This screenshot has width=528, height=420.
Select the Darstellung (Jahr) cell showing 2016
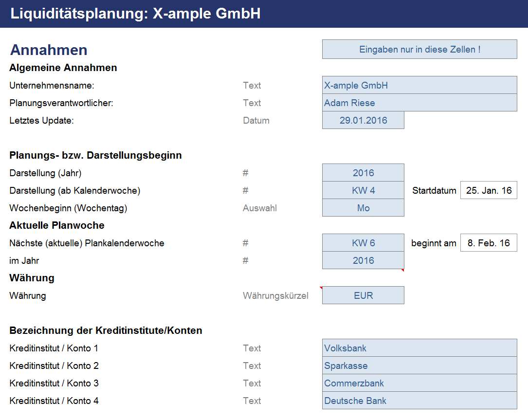click(x=363, y=173)
